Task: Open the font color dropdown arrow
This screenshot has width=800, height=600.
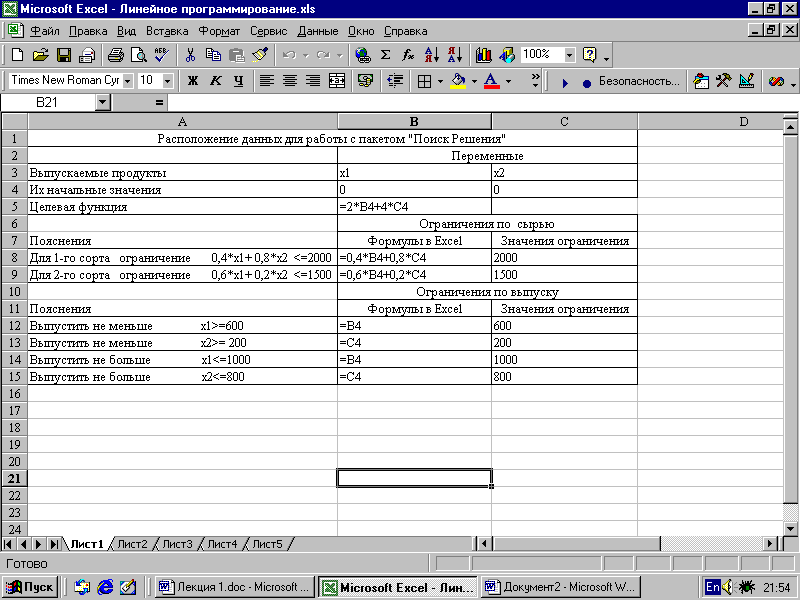Action: coord(508,81)
